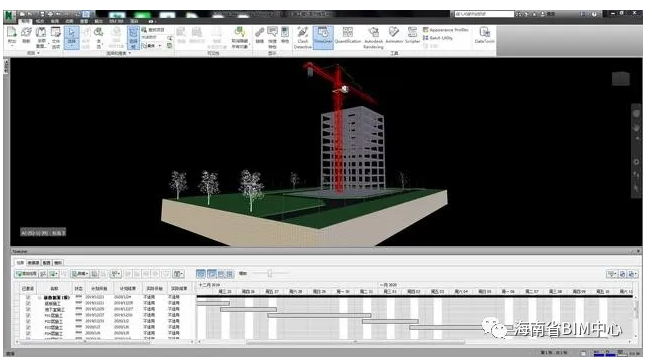Open the Clash Detective tool
The width and height of the screenshot is (650, 362).
pyautogui.click(x=303, y=37)
